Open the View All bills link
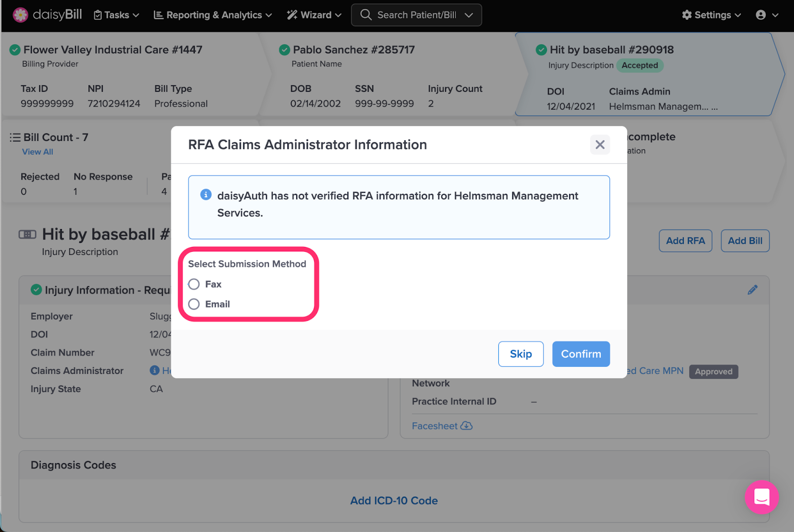This screenshot has height=532, width=794. point(38,152)
